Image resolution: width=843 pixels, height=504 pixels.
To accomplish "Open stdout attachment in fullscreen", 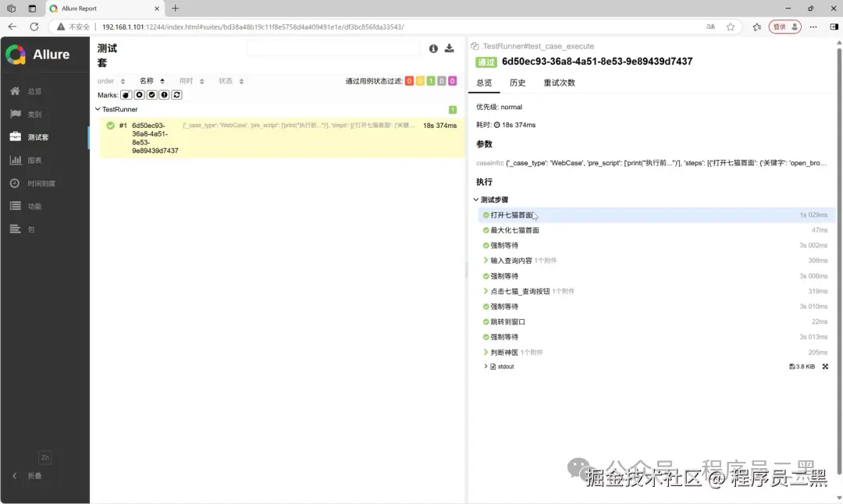I will [825, 367].
